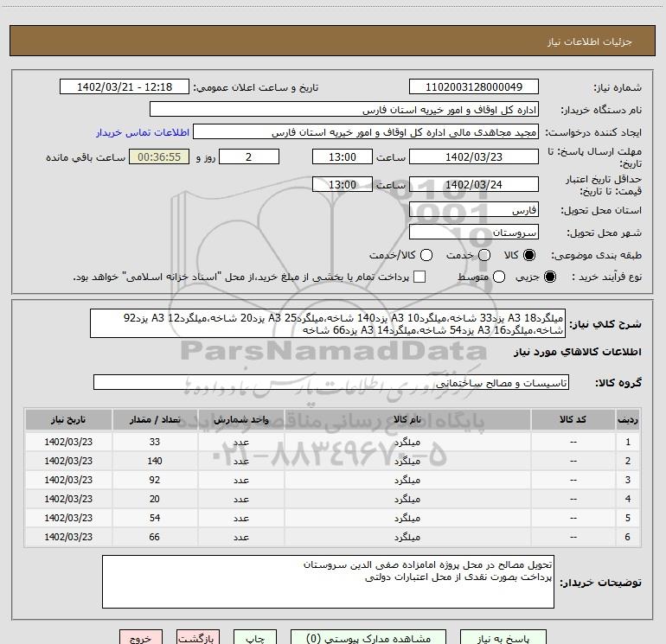The image size is (666, 644).
Task: Click the price validity date 1402/03/24 field
Action: (x=474, y=185)
